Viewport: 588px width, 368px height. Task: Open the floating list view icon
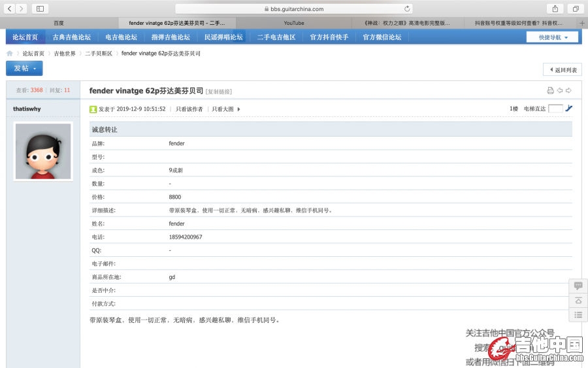click(578, 315)
